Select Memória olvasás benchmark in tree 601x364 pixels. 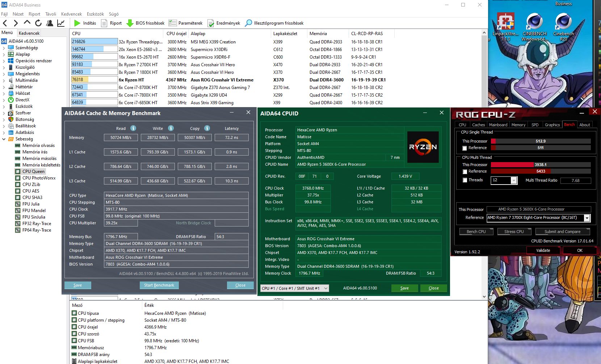point(38,145)
